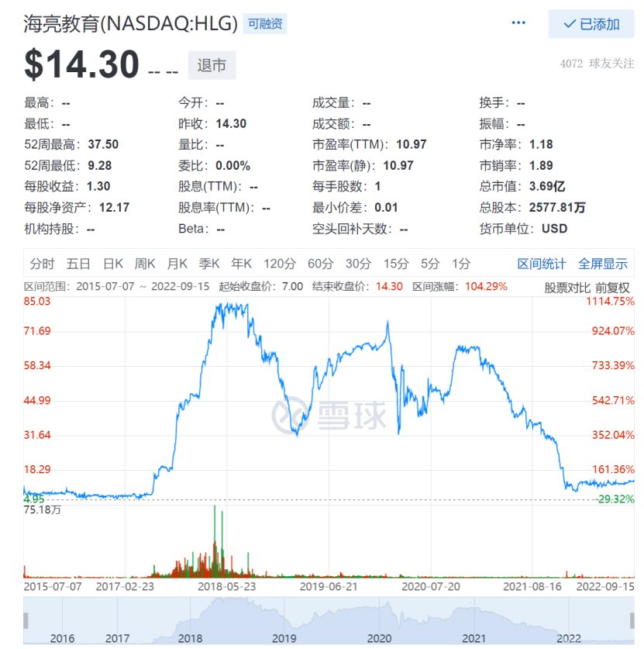Screen dimensions: 644x649
Task: Open the 年K yearly chart tab
Action: pos(242,264)
